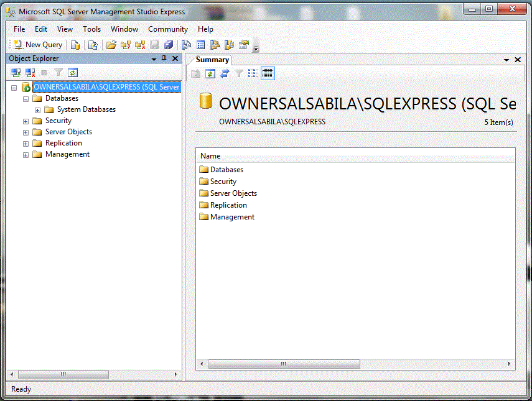Show the Summary page toolbar icon
Image resolution: width=532 pixels, height=401 pixels.
tap(201, 45)
